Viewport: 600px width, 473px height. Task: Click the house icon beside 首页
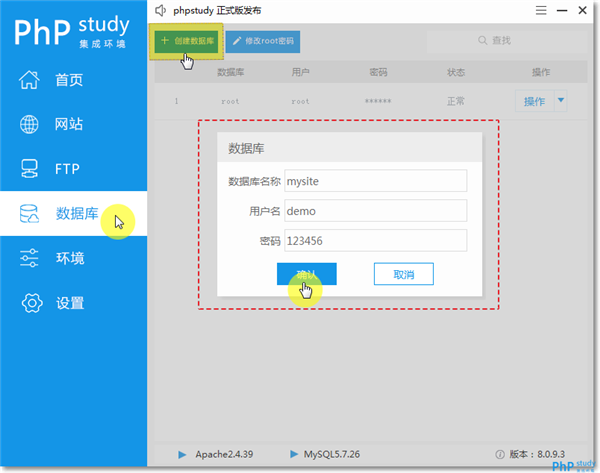tap(29, 80)
